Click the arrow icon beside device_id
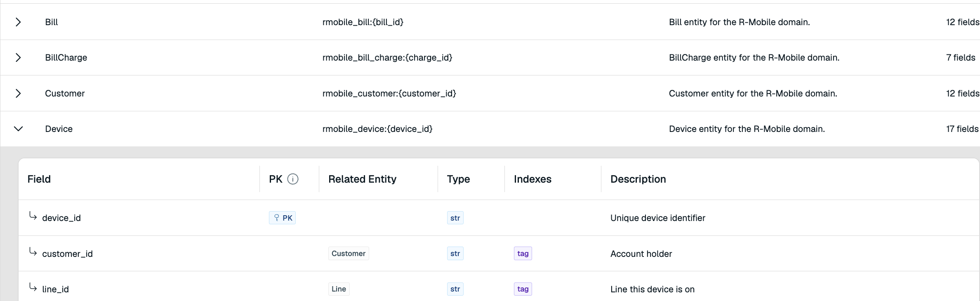Image resolution: width=980 pixels, height=301 pixels. [33, 216]
